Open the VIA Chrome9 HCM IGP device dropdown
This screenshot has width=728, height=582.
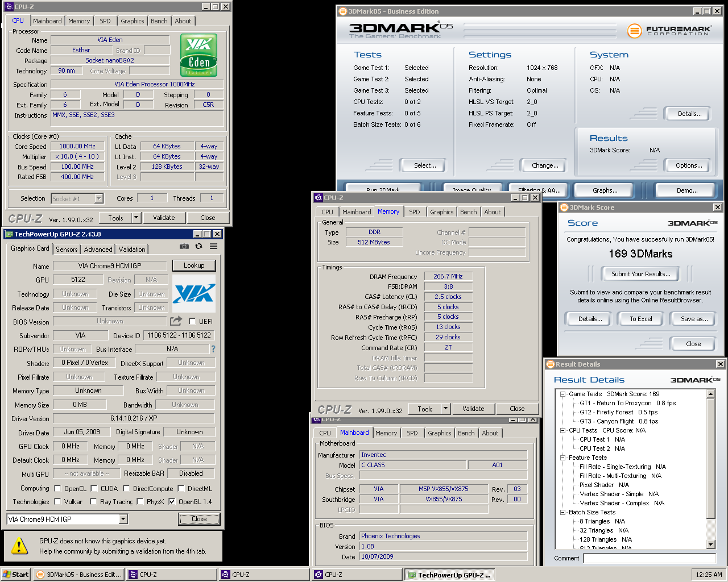point(123,519)
